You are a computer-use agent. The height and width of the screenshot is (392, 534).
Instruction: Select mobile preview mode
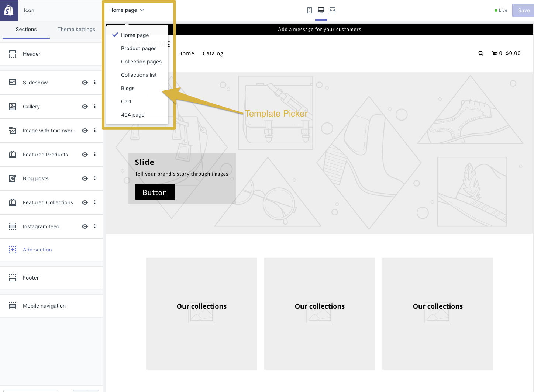pos(309,10)
